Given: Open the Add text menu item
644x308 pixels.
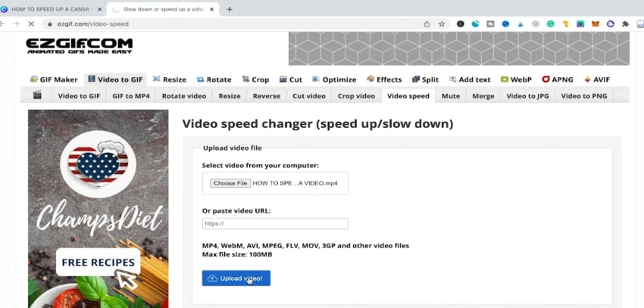Looking at the screenshot, I should point(470,79).
